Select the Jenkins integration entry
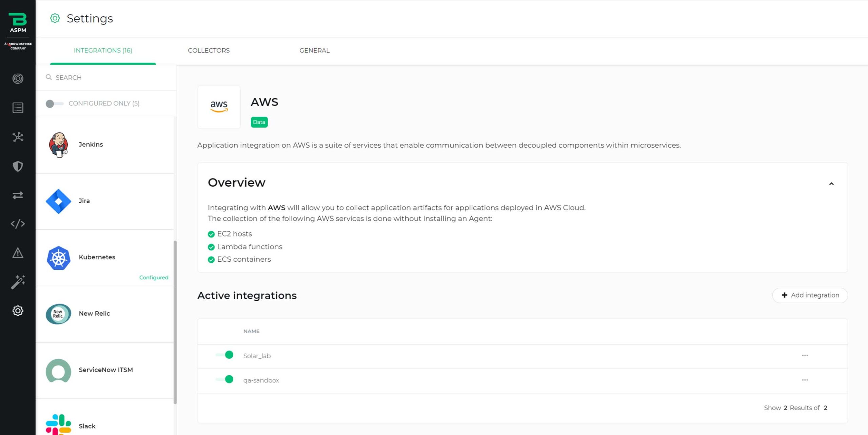Screen dimensions: 868x435 (x=104, y=145)
